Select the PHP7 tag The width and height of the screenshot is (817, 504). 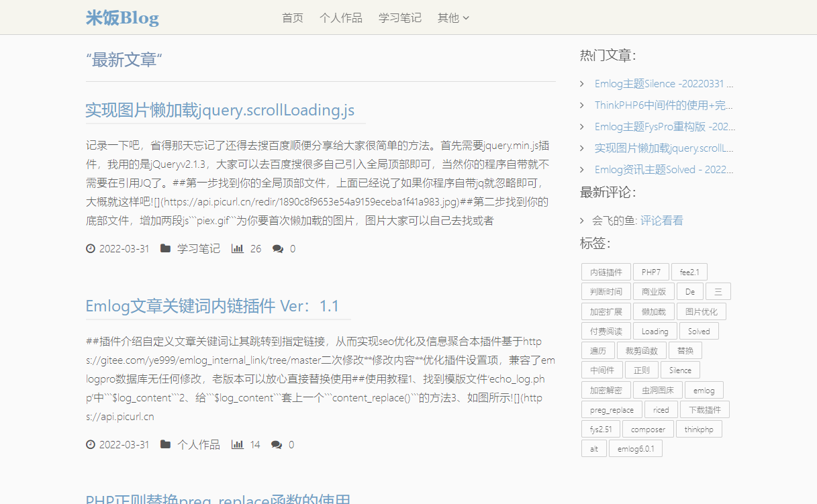click(651, 272)
